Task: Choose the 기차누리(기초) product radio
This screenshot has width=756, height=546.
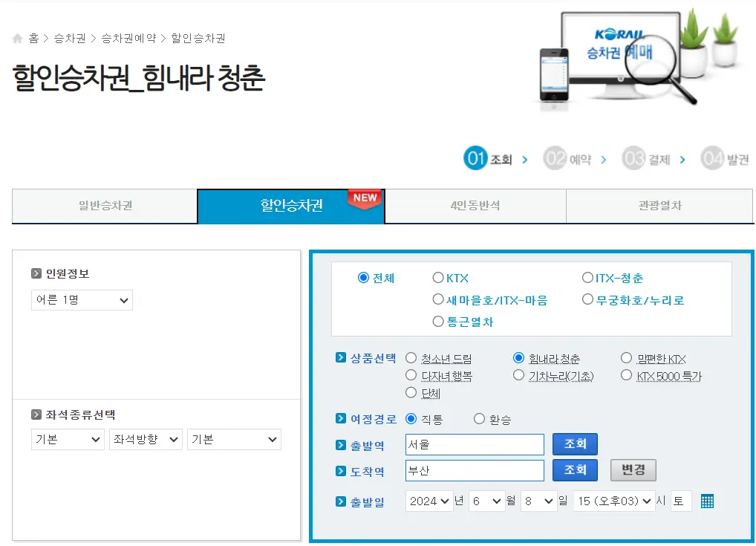Action: tap(518, 375)
